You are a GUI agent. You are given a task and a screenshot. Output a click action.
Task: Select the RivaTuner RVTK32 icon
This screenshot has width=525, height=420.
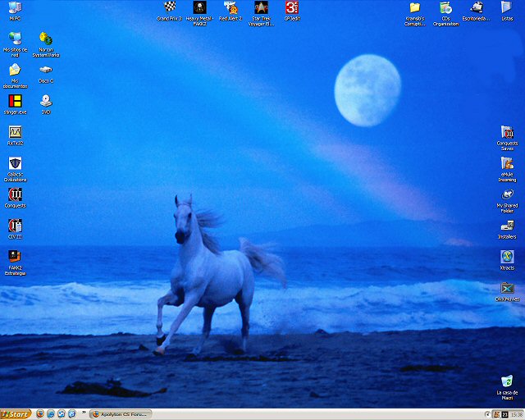pyautogui.click(x=15, y=132)
